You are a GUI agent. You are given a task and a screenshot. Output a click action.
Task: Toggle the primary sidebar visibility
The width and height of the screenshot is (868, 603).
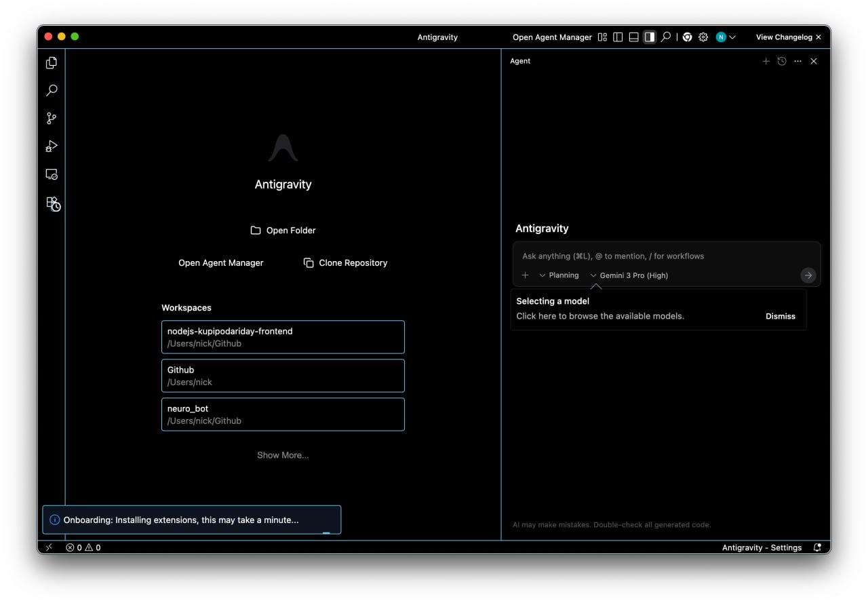618,37
